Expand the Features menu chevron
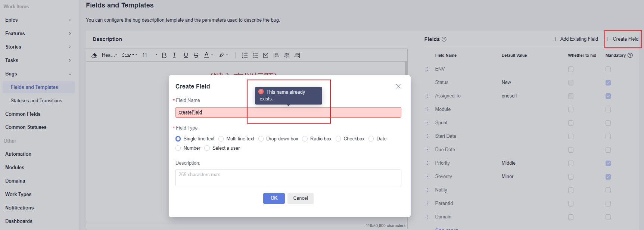The width and height of the screenshot is (644, 230). tap(70, 34)
